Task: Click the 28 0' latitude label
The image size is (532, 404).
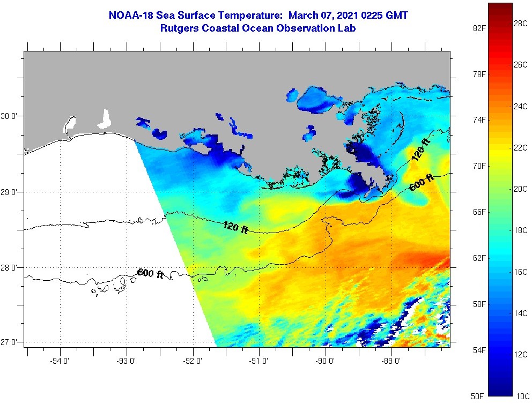Action: point(8,268)
